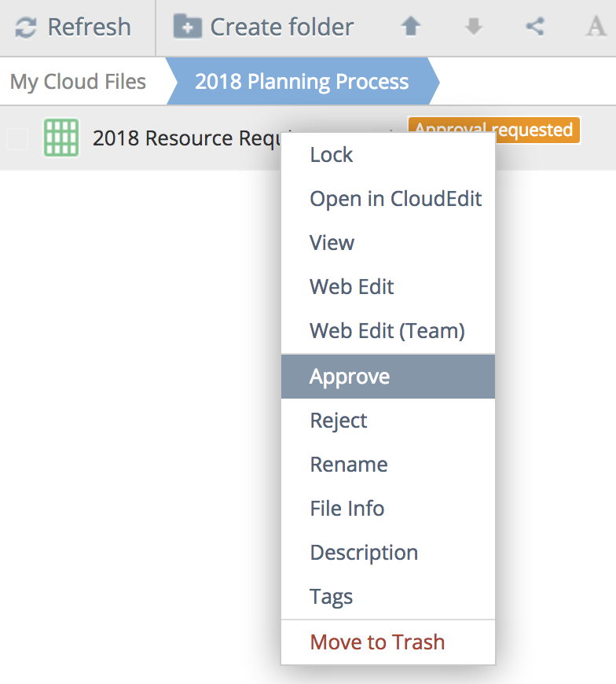This screenshot has height=684, width=616.
Task: Choose Web Edit (Team) option
Action: pyautogui.click(x=387, y=331)
